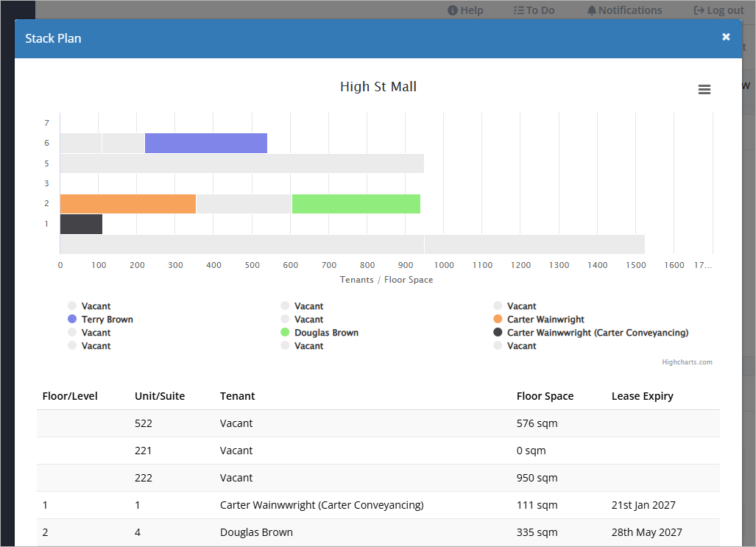Select the Douglas Brown table row

pos(378,532)
